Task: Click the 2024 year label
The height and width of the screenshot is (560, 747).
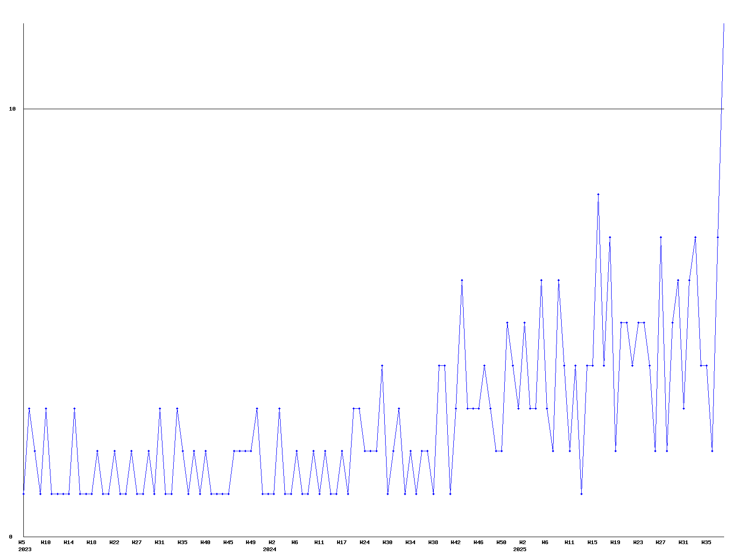Action: [269, 549]
